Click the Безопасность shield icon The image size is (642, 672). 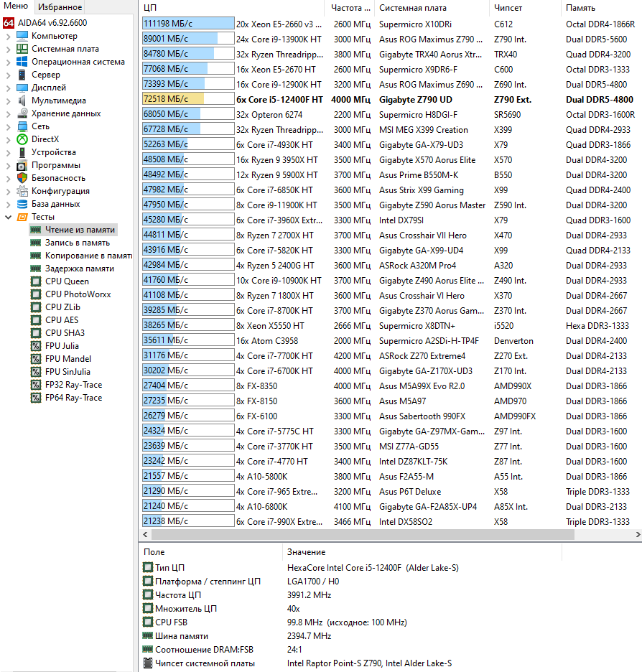tap(22, 178)
